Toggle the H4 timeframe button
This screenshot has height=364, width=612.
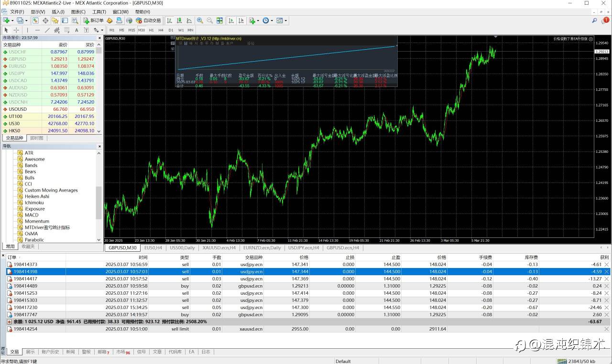[161, 30]
